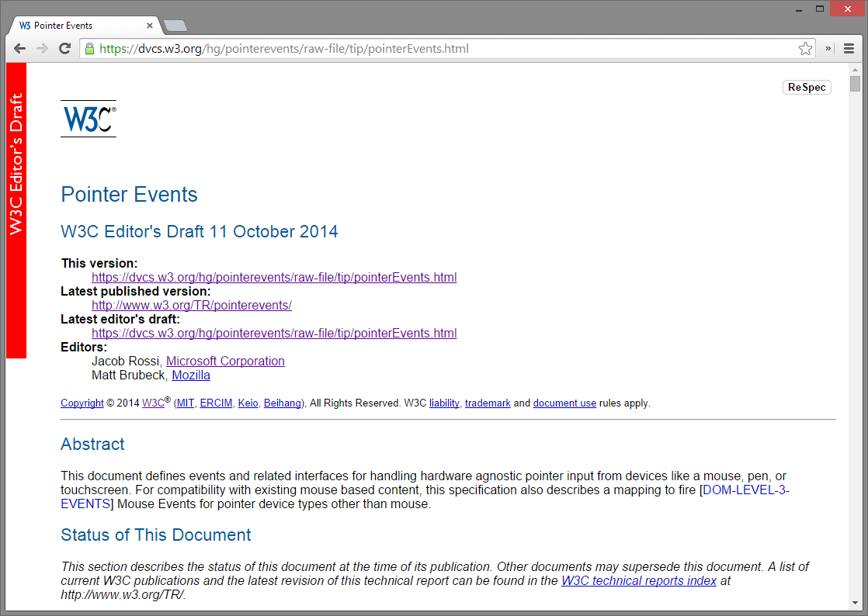Open a new browser tab
This screenshot has width=868, height=616.
coord(175,25)
